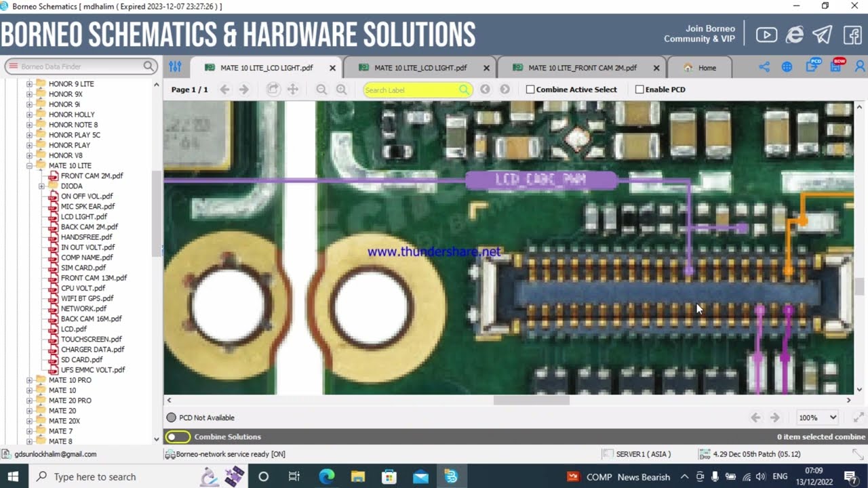Select the pan move tool icon
The image size is (868, 488).
[x=293, y=89]
